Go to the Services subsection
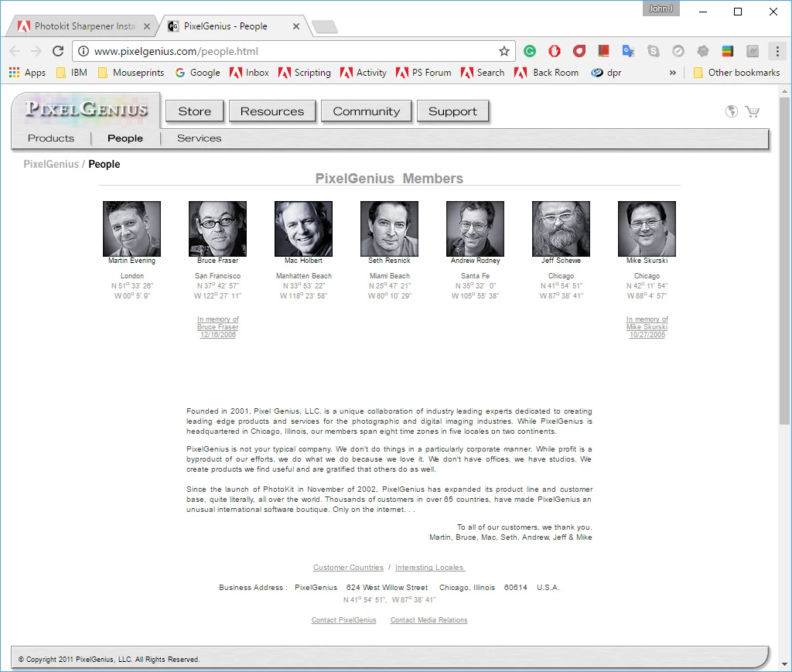792x672 pixels. pos(199,138)
